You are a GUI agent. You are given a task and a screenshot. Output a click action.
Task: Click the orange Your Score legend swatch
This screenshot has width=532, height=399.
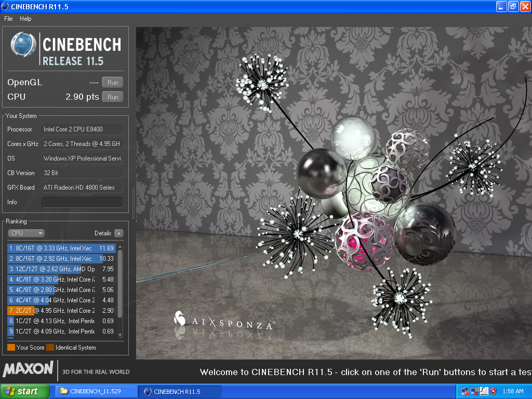click(11, 348)
